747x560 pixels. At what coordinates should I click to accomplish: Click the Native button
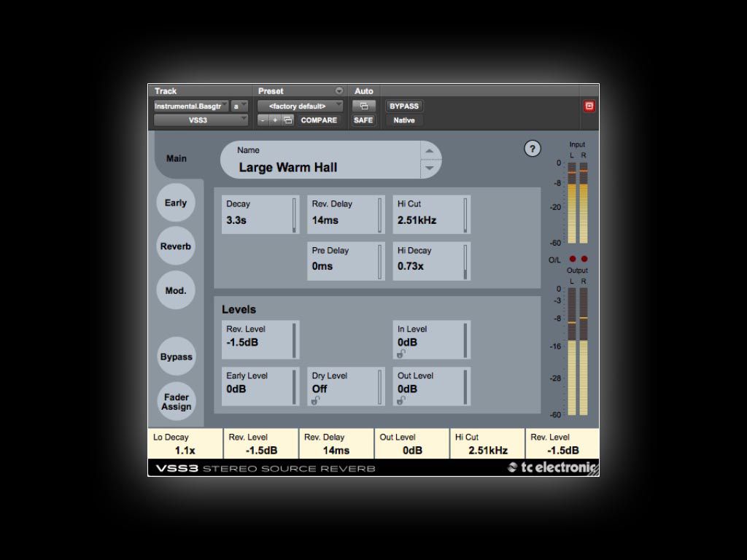pyautogui.click(x=404, y=120)
